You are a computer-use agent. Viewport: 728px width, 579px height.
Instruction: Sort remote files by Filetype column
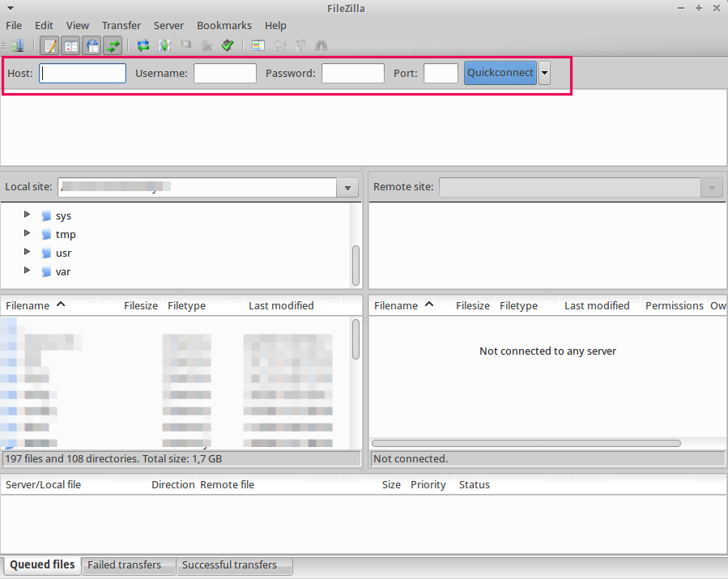tap(527, 305)
